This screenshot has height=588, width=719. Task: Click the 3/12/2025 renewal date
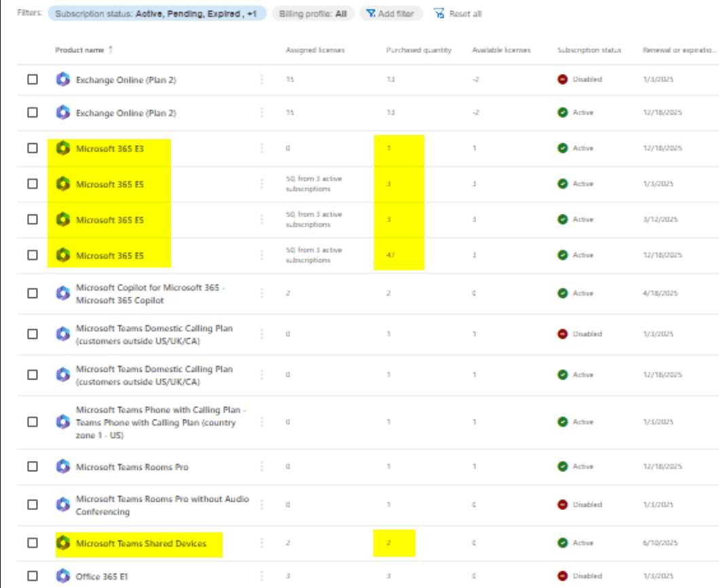[660, 219]
